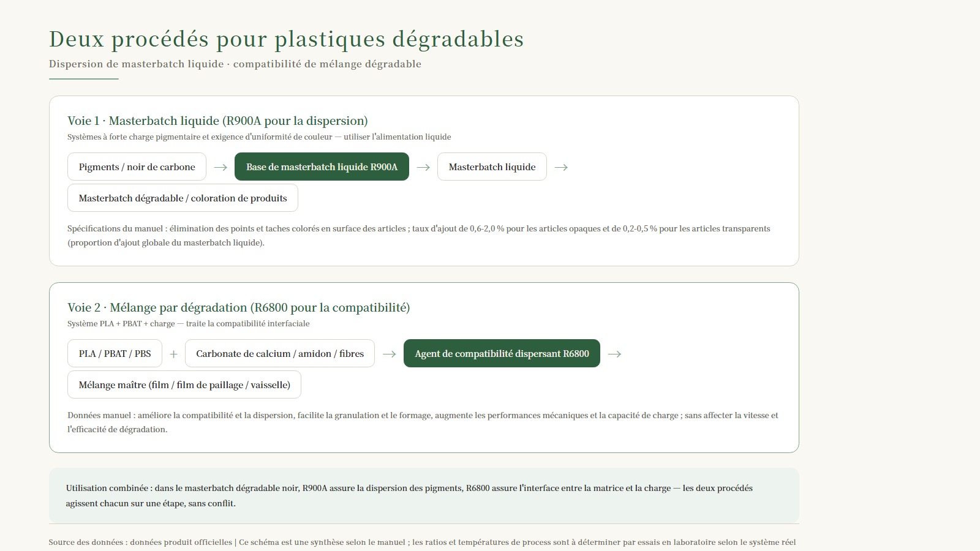Click arrow after 'Carbonate de calcium' box
This screenshot has height=551, width=980.
389,354
